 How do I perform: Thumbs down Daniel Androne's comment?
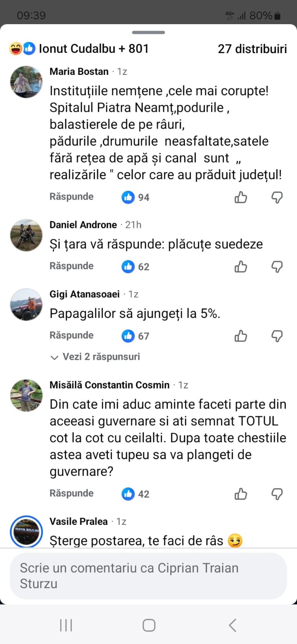point(277,266)
